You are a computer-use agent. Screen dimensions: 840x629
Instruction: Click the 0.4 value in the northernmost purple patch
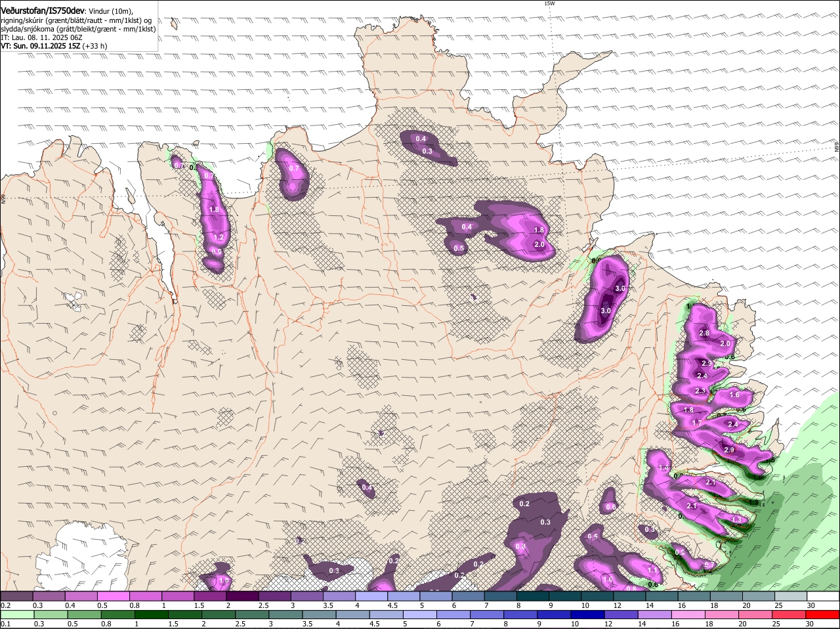pyautogui.click(x=421, y=139)
